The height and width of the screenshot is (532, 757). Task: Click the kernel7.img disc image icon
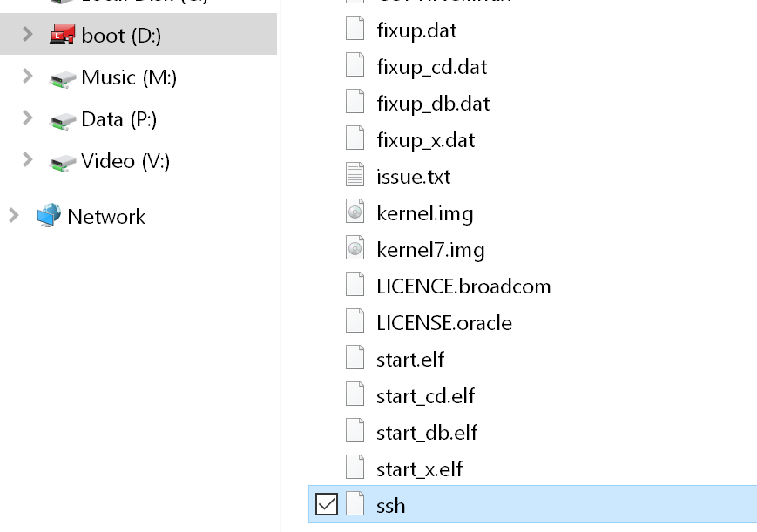(x=355, y=250)
